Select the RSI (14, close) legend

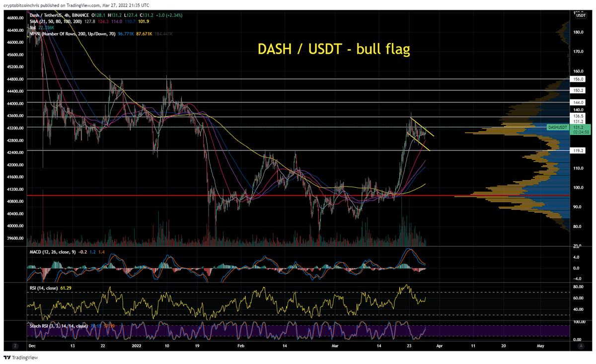(43, 288)
